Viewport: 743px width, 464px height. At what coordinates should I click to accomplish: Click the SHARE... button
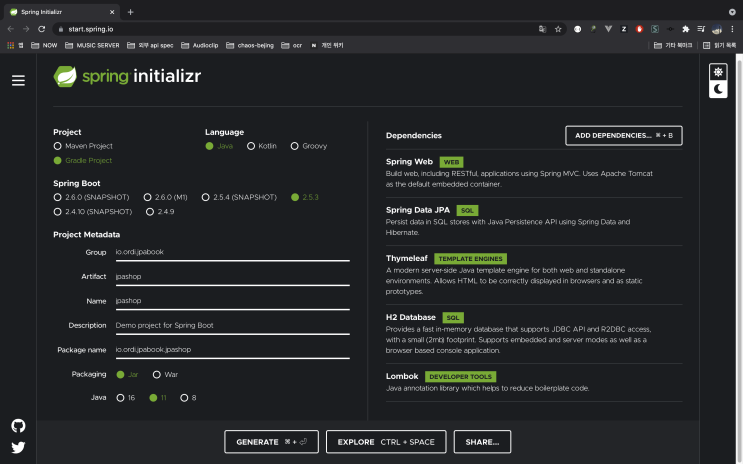point(482,442)
